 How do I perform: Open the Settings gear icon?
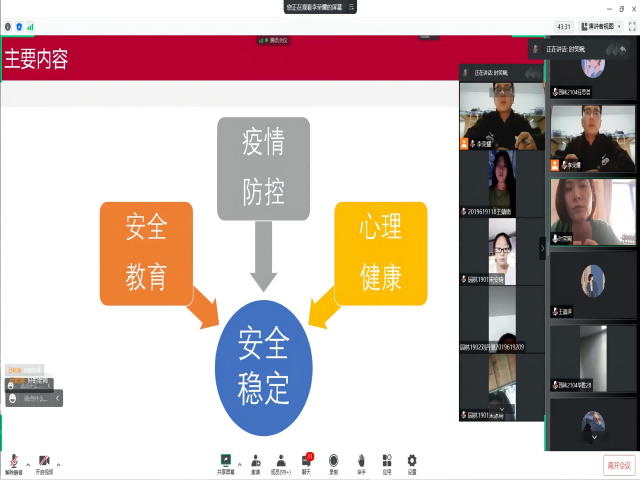412,461
